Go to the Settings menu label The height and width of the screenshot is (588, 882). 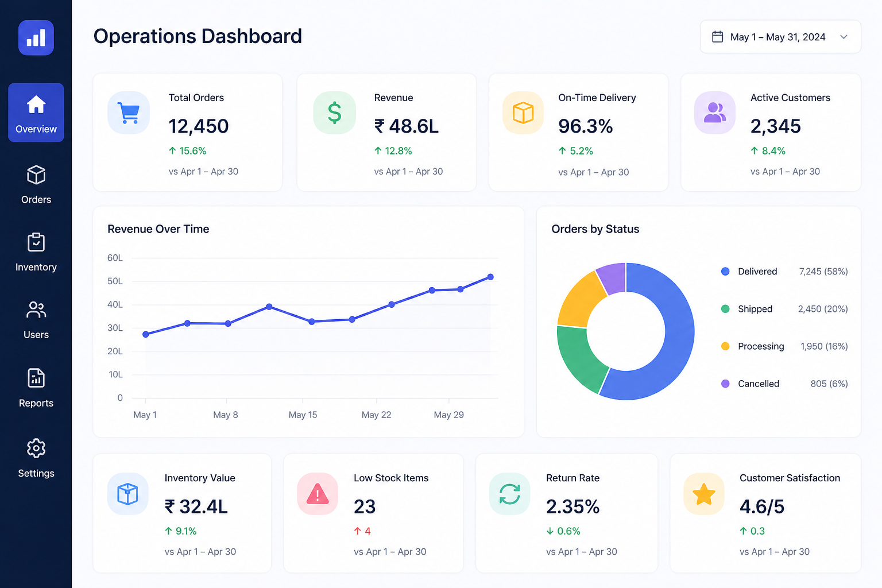tap(36, 473)
